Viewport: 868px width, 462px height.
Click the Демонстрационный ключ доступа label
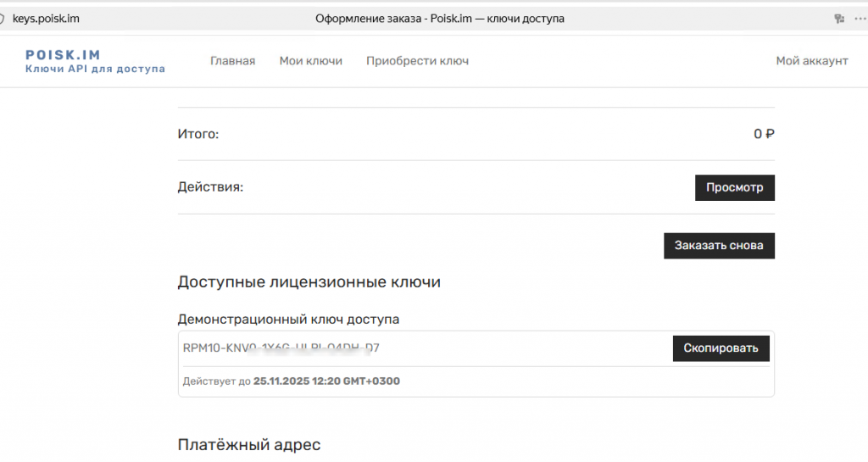coord(288,320)
